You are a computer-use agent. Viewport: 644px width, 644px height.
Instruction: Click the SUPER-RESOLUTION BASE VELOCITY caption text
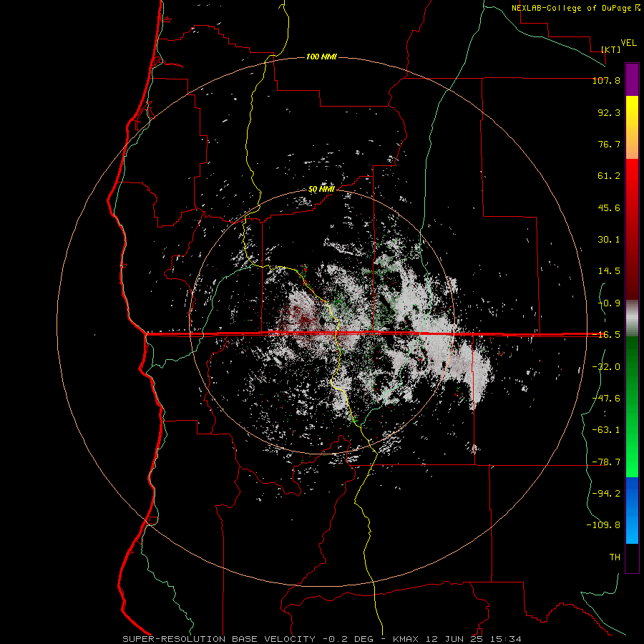[219, 639]
